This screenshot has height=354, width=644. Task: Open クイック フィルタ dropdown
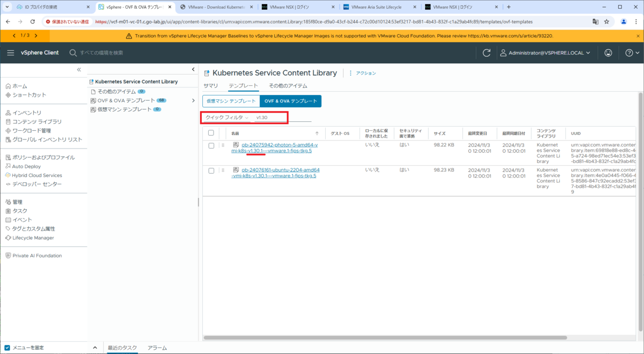228,117
